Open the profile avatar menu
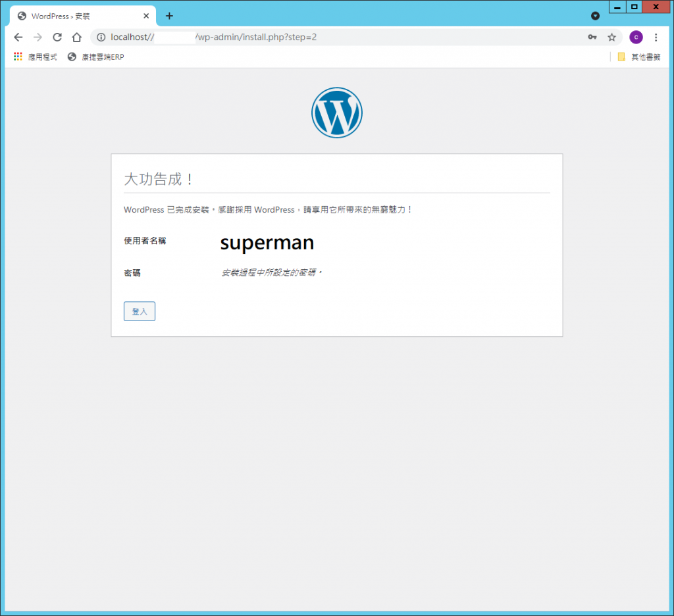Screen dimensions: 674x616 point(636,37)
